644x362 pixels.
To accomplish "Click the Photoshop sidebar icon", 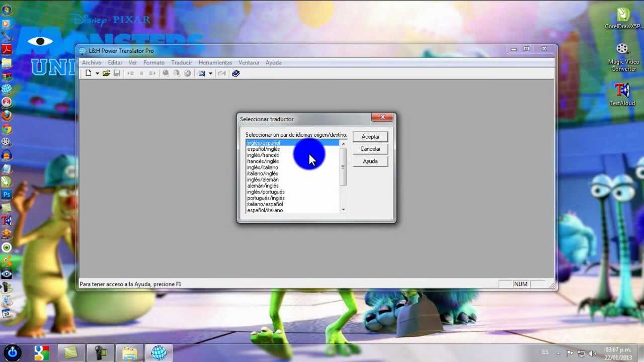I will tap(7, 195).
